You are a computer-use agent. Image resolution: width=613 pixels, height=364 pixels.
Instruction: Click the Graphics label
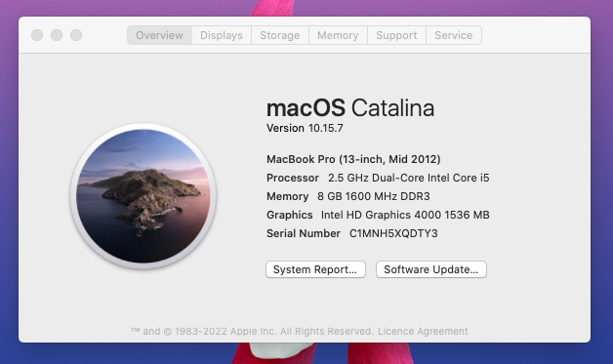289,215
